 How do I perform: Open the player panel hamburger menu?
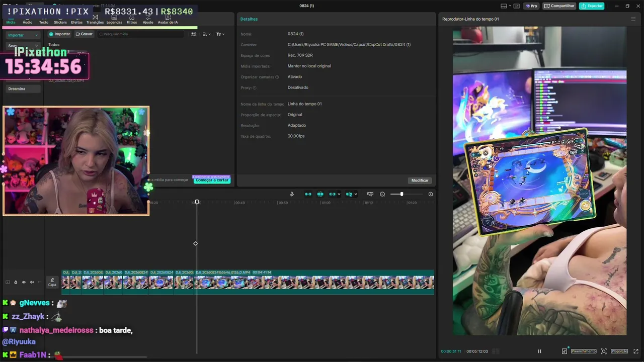coord(633,19)
